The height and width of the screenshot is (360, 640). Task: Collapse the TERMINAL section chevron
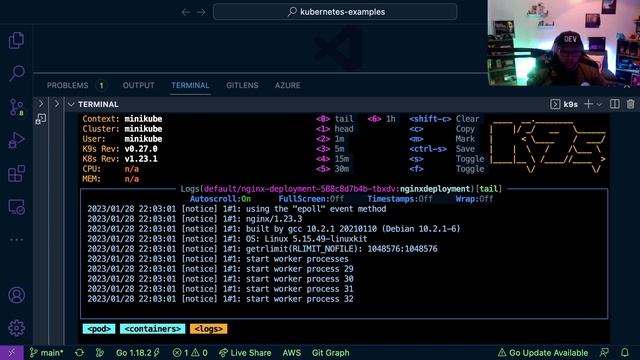pyautogui.click(x=71, y=104)
